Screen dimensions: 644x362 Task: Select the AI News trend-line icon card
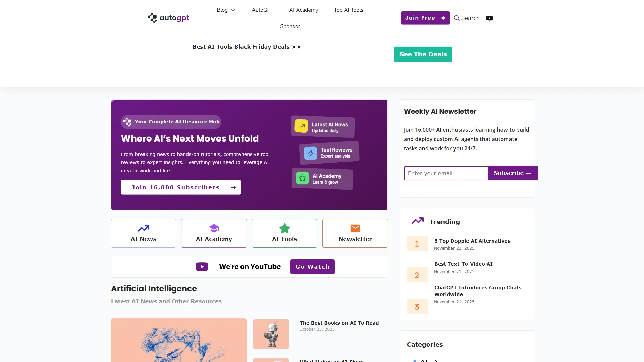(143, 228)
